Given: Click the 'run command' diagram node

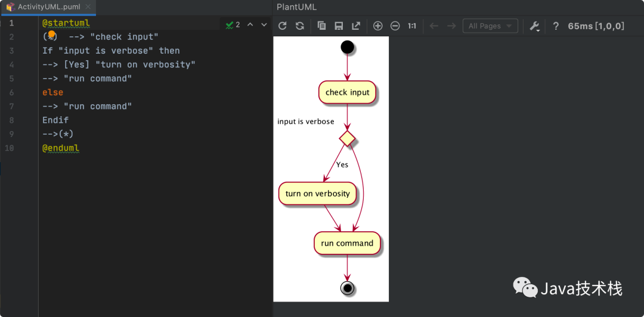Looking at the screenshot, I should [347, 243].
